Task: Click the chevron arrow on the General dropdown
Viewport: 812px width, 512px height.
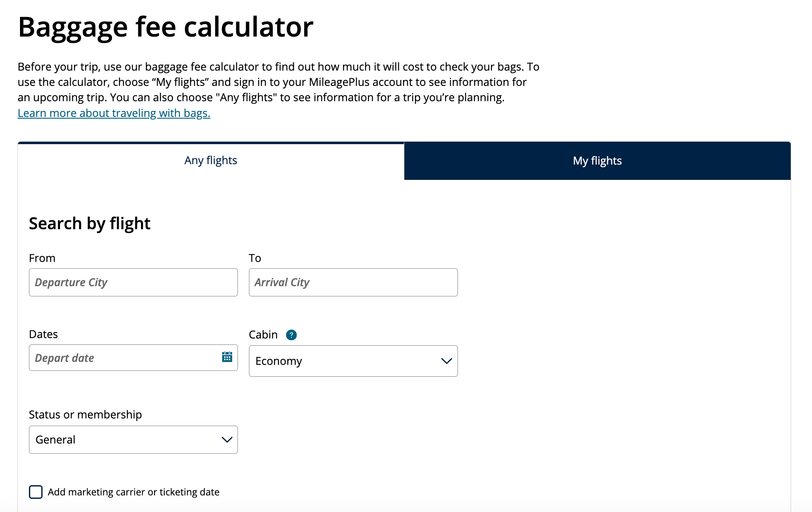Action: tap(227, 440)
